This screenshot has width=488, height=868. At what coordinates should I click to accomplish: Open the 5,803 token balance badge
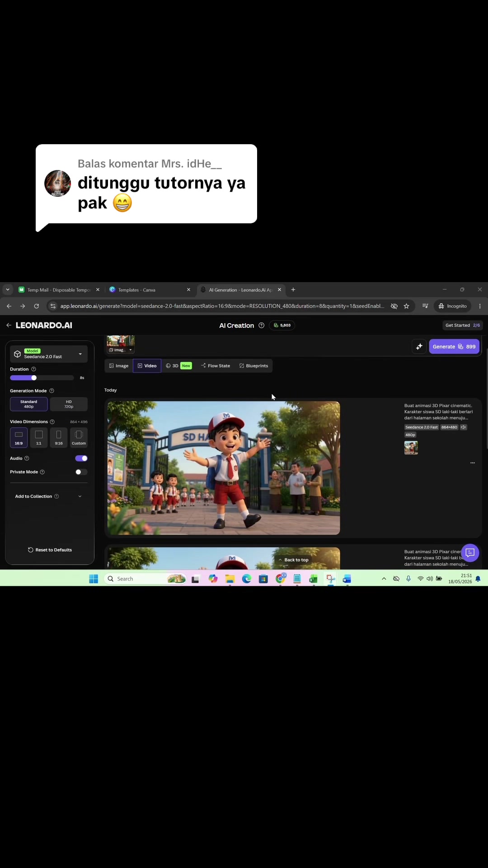pos(282,325)
